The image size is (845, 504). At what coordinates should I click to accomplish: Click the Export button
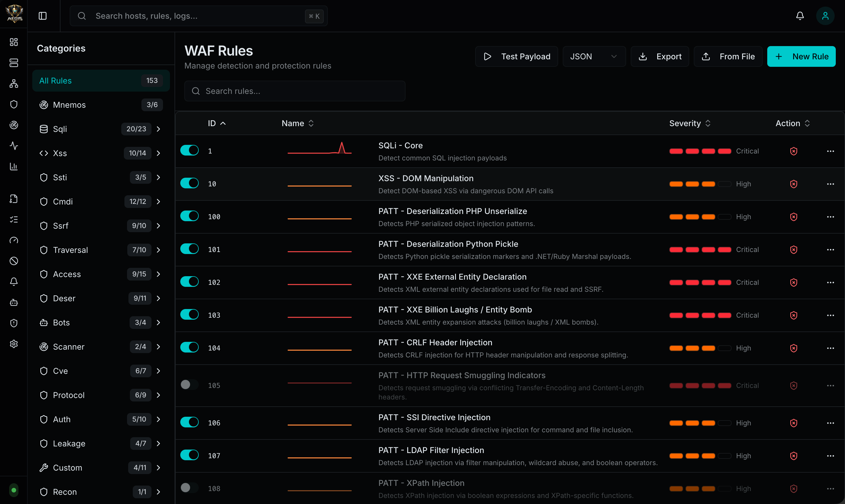coord(660,56)
